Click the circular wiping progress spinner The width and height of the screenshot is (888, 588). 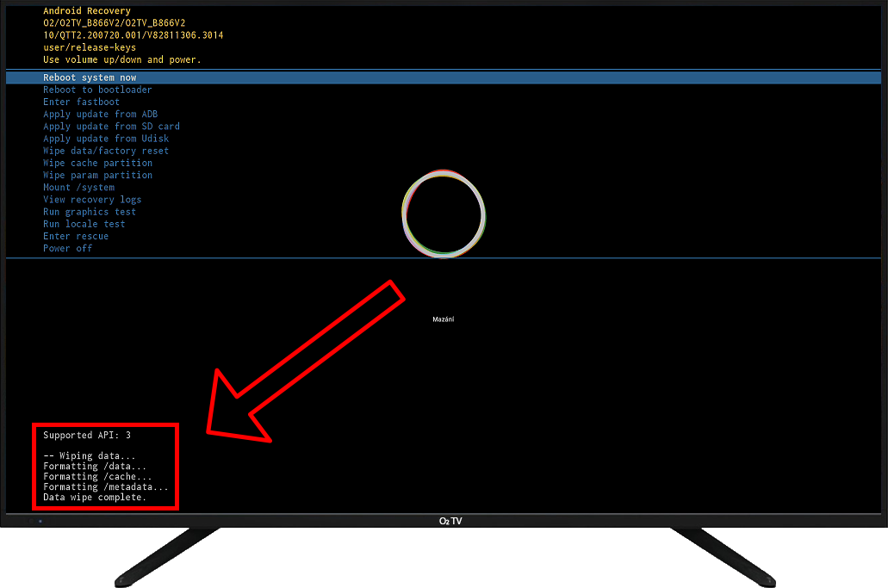tap(444, 213)
